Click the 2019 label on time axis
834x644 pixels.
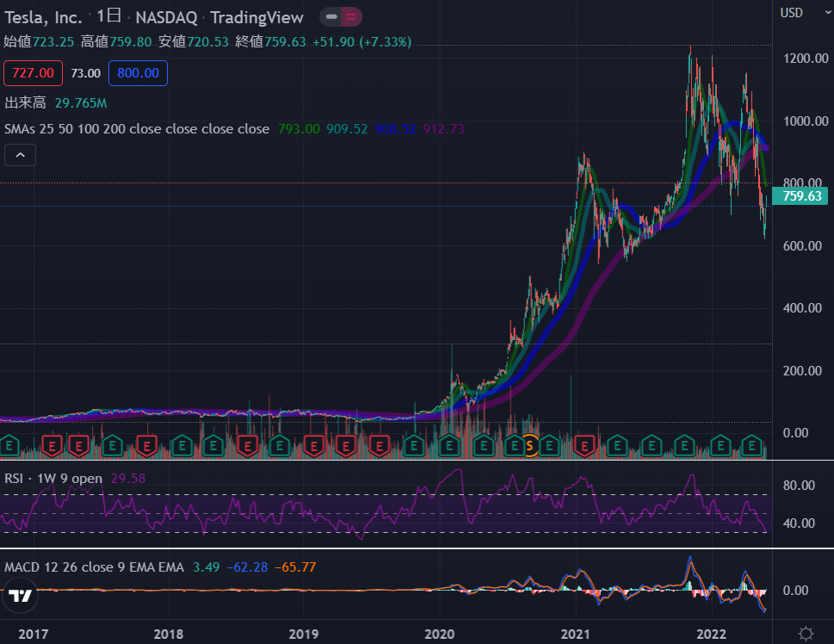click(x=303, y=634)
